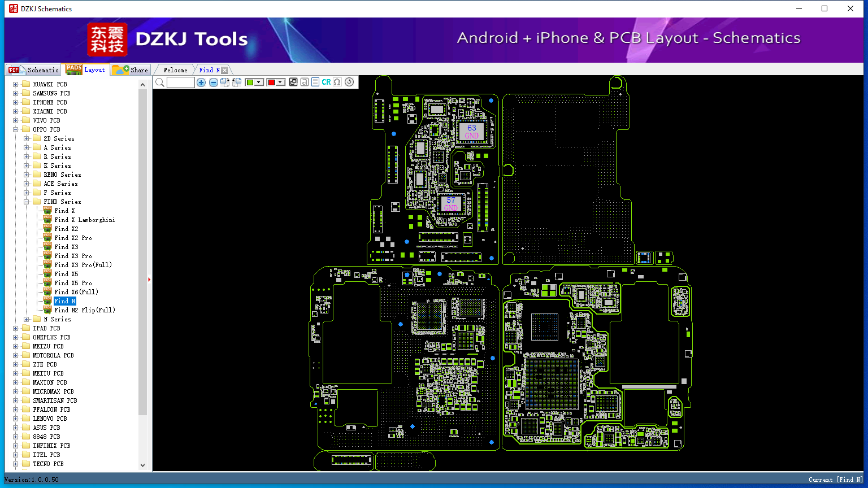Image resolution: width=868 pixels, height=488 pixels.
Task: Open the Find X Lamborghini layout
Action: [85, 220]
